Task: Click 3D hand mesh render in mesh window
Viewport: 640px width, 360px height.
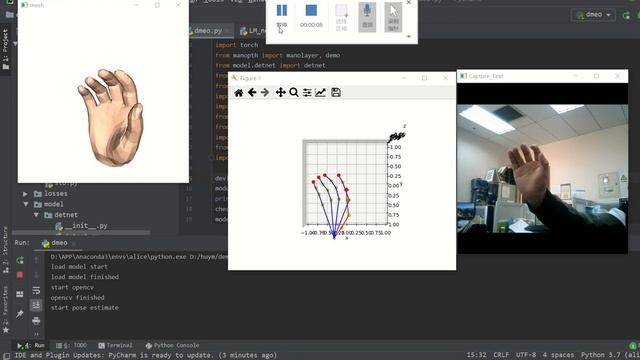Action: pos(111,118)
